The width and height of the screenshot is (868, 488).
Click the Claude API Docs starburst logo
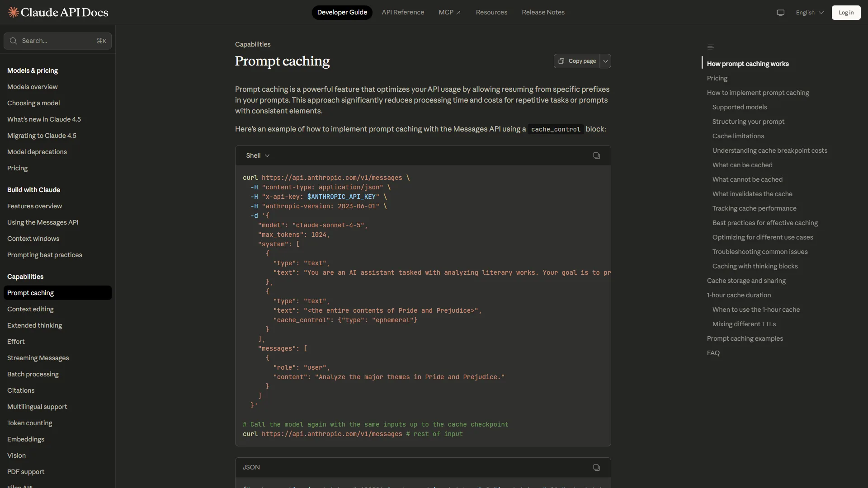[x=13, y=12]
